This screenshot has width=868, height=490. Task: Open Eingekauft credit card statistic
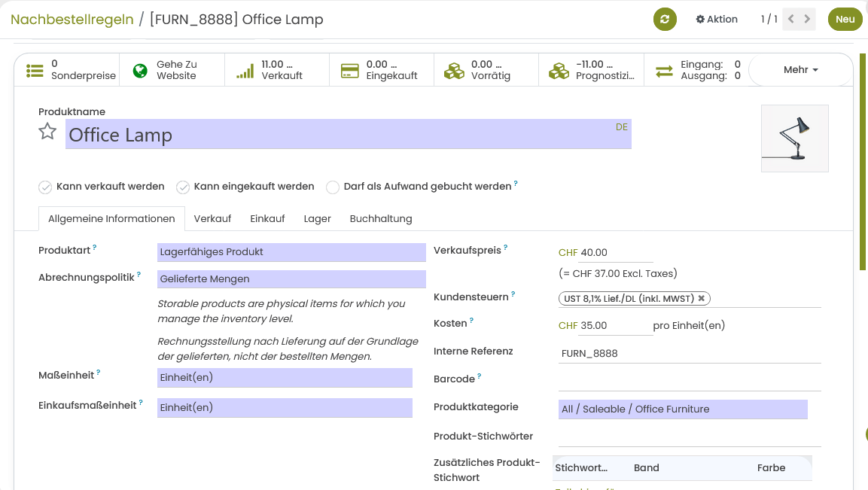pyautogui.click(x=349, y=70)
